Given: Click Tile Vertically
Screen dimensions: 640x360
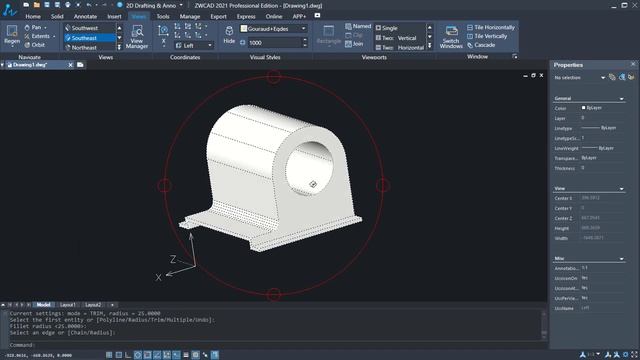Looking at the screenshot, I should point(487,36).
